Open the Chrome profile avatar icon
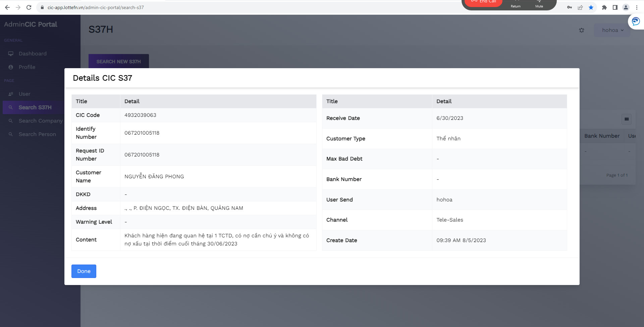The image size is (644, 327). pos(626,7)
